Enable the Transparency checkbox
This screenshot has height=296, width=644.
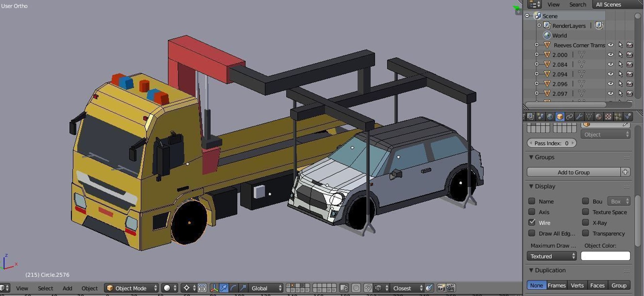585,233
